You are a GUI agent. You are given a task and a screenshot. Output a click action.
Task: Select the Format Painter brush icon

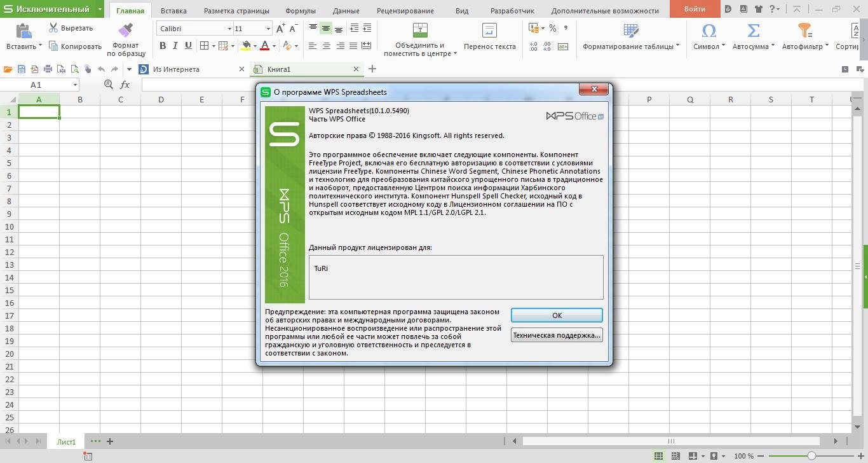[x=126, y=31]
